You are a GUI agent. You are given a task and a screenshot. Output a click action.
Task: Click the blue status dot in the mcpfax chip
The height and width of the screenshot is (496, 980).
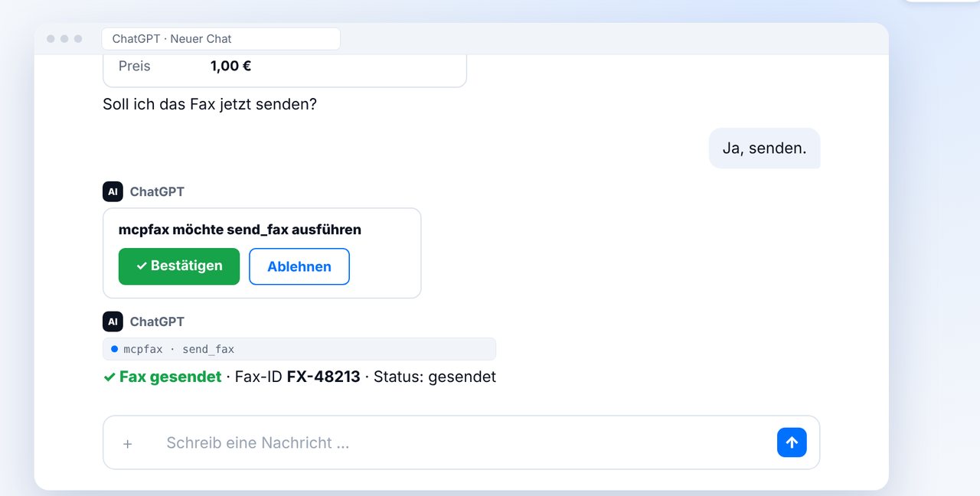click(x=115, y=349)
